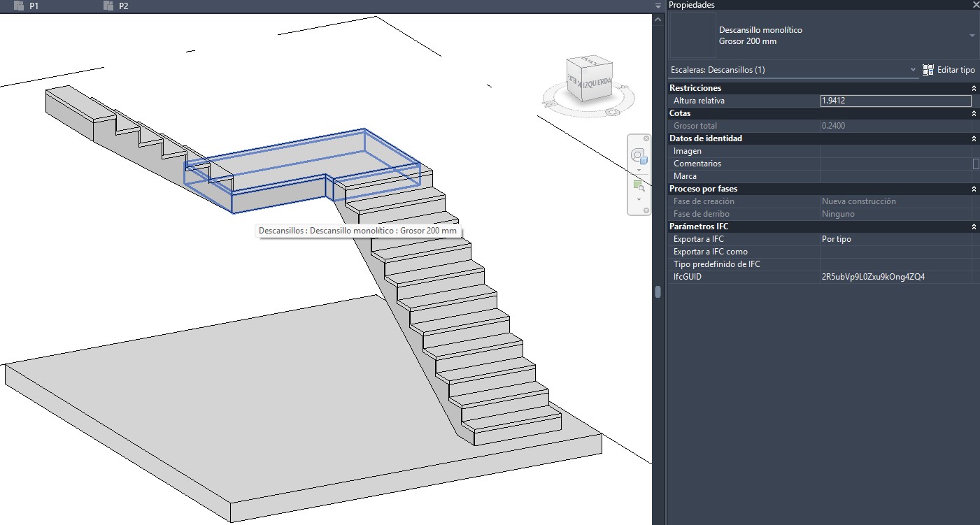Image resolution: width=980 pixels, height=525 pixels.
Task: Open the Descansillo monolítico type selector dropdown
Action: (972, 36)
